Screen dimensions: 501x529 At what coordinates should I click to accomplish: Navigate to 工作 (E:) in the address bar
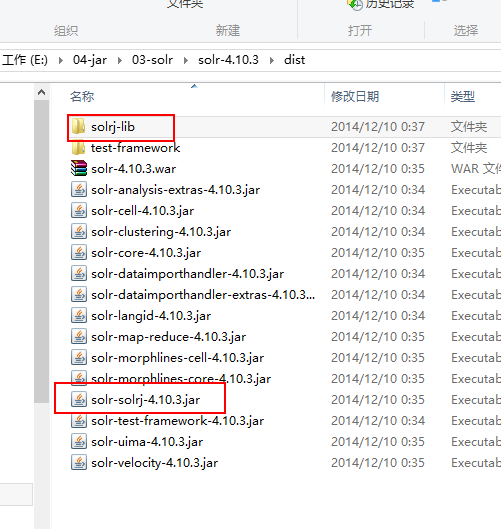coord(25,60)
